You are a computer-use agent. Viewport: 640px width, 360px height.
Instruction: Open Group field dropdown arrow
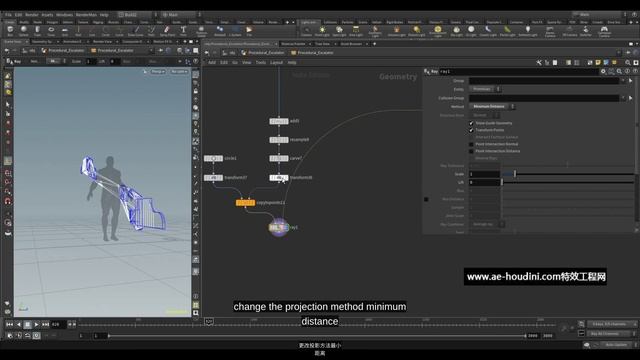[x=623, y=81]
